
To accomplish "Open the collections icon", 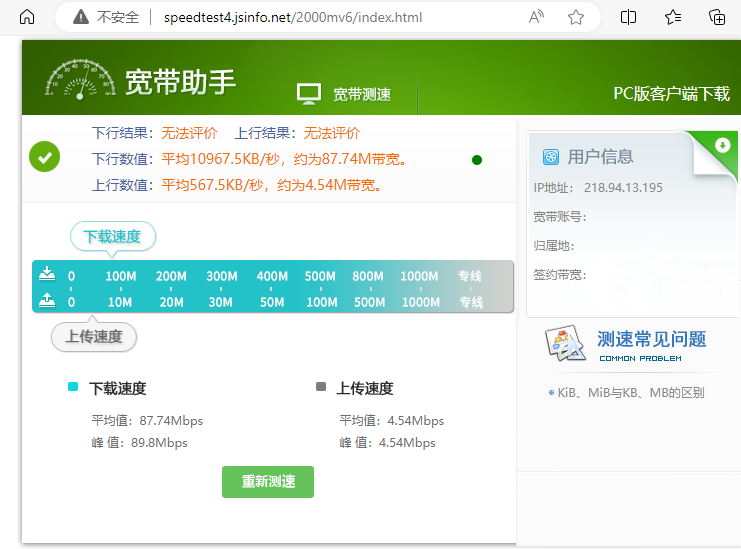I will coord(717,17).
